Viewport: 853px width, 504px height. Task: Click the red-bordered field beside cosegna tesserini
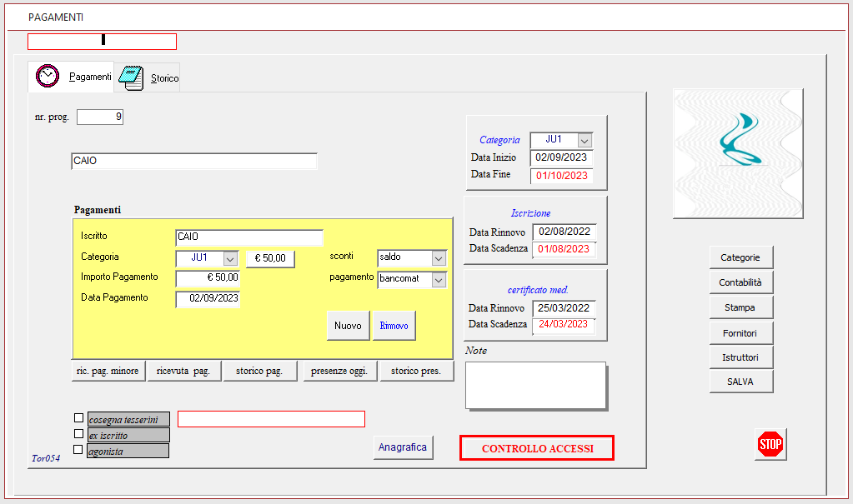(271, 419)
